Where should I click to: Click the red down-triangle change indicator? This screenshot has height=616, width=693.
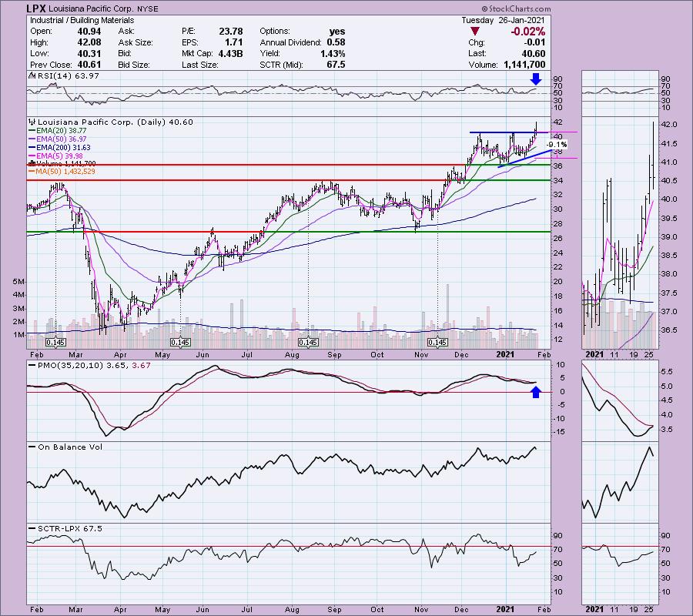click(x=474, y=32)
